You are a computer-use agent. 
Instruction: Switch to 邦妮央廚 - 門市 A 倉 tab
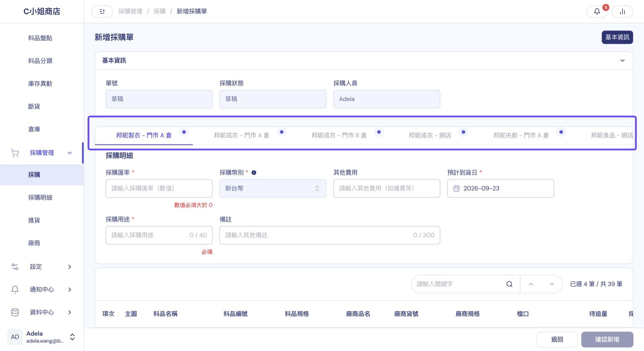pyautogui.click(x=521, y=136)
